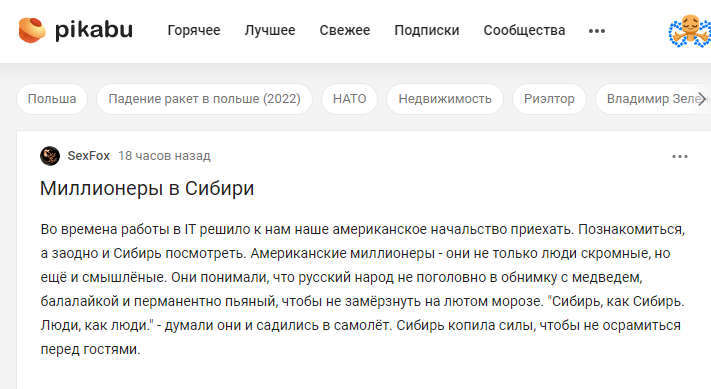Go to the Свежее feed
Screen dimensions: 711x389
(345, 30)
